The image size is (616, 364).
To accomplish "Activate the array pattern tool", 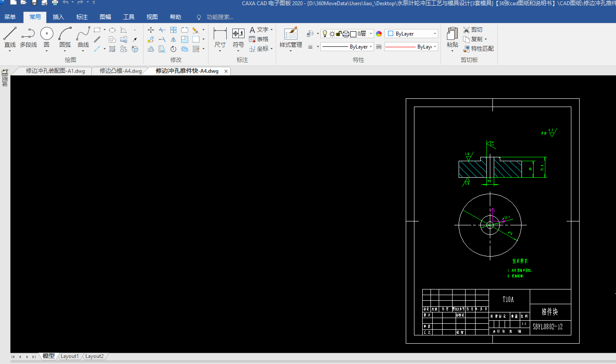I will (x=173, y=30).
